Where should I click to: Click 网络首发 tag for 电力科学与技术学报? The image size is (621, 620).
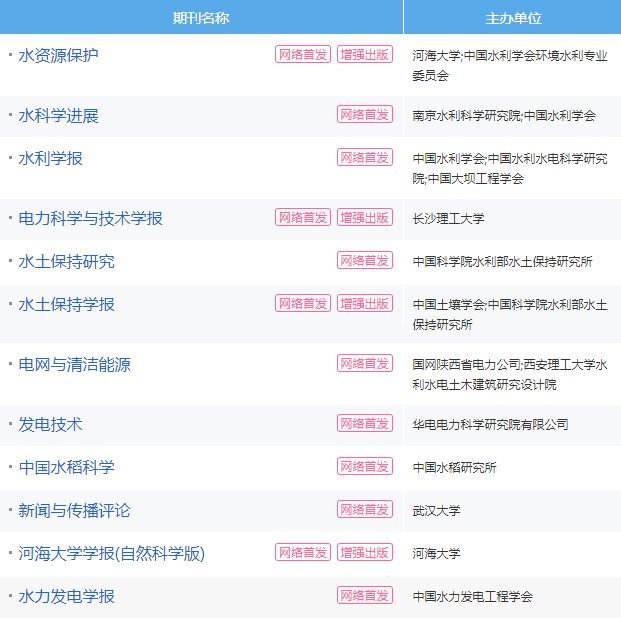point(303,217)
